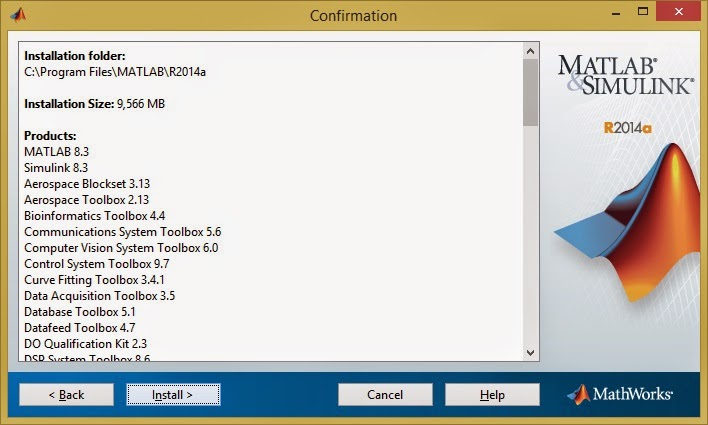Click the product list scrollbar thumb
708x425 pixels.
coord(531,93)
